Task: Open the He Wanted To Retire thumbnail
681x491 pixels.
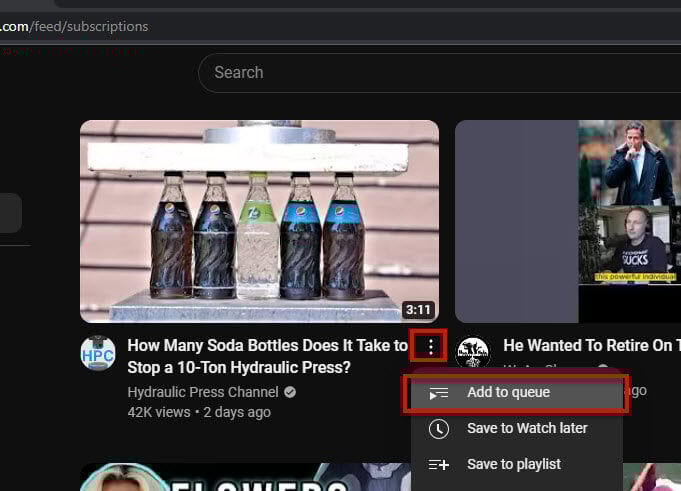Action: pyautogui.click(x=568, y=221)
